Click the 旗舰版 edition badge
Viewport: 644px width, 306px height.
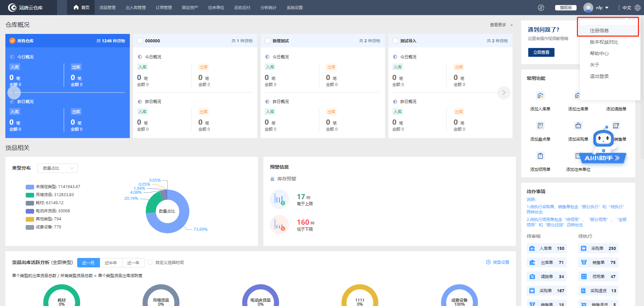566,8
